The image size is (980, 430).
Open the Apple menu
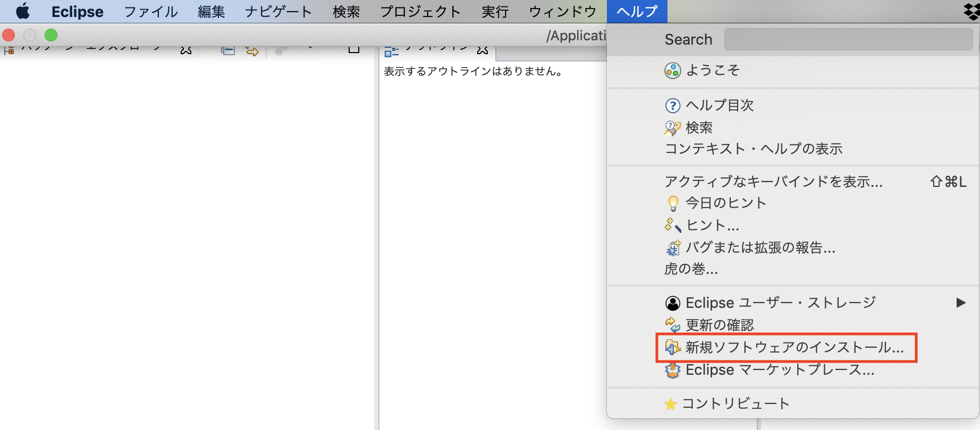coord(22,11)
